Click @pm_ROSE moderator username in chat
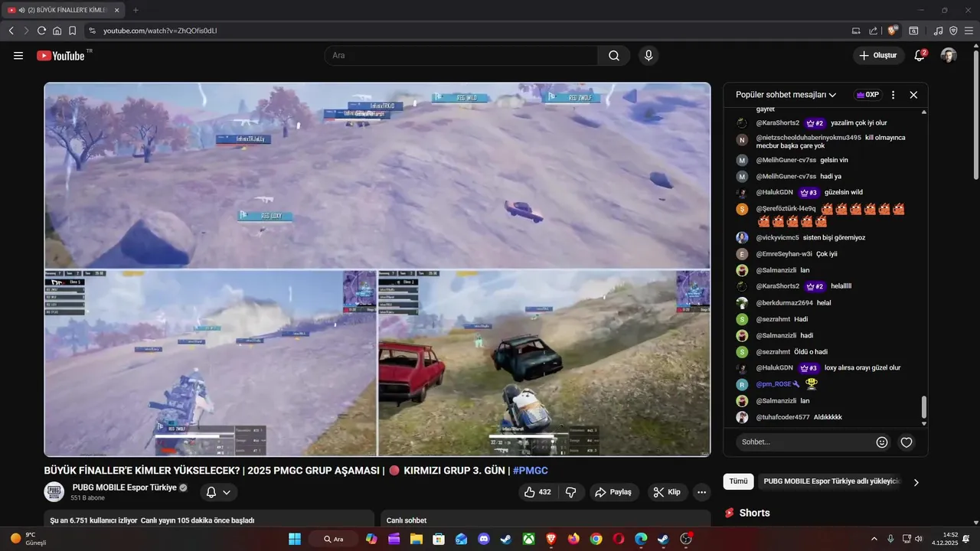 tap(773, 384)
